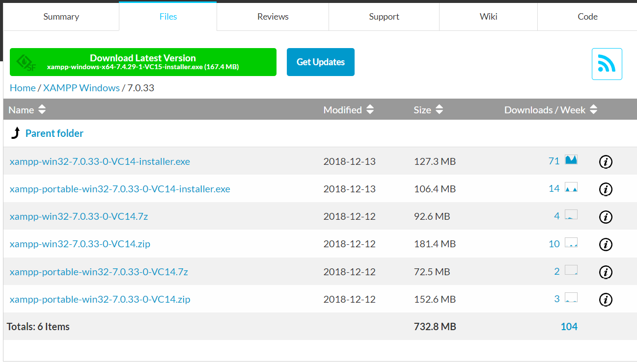The height and width of the screenshot is (364, 637).
Task: Go to Home breadcrumb link
Action: 23,88
